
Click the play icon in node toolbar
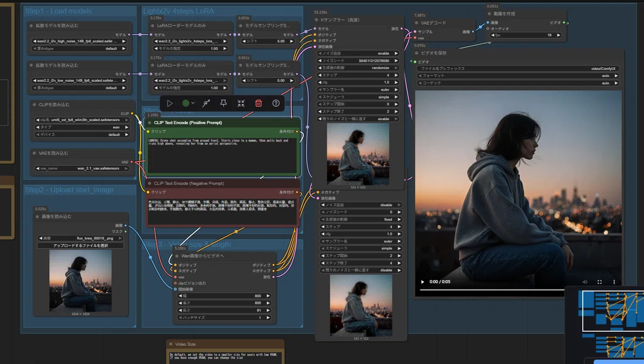pyautogui.click(x=170, y=103)
